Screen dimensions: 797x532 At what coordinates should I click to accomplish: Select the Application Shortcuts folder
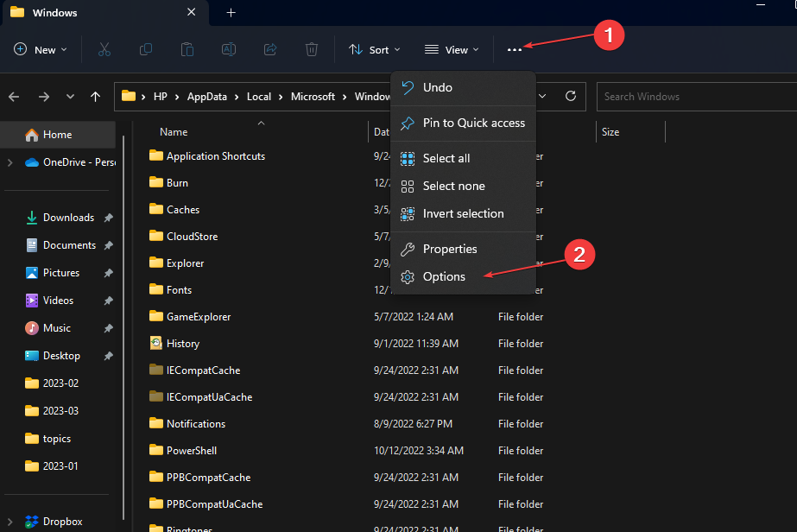[216, 156]
